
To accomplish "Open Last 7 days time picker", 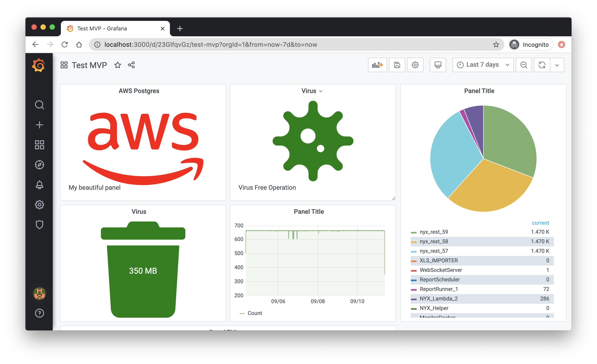I will pyautogui.click(x=483, y=65).
